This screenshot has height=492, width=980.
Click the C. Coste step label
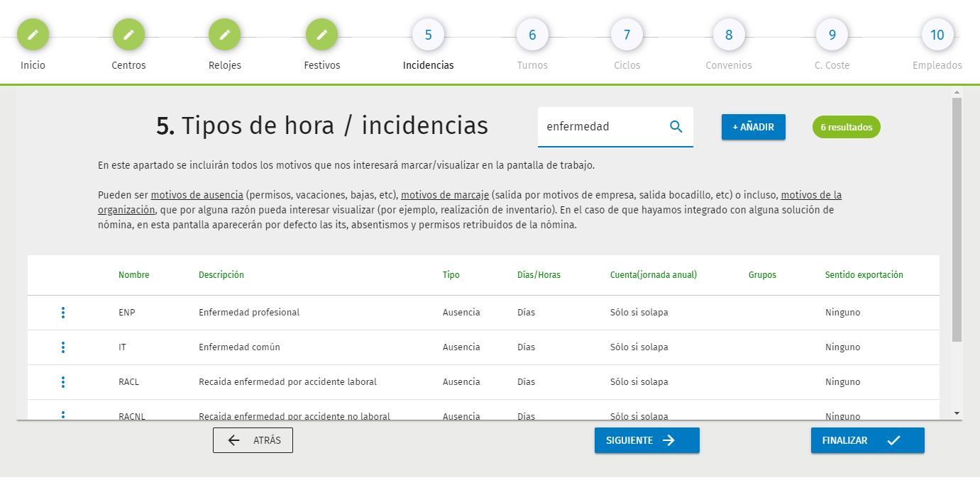point(832,65)
